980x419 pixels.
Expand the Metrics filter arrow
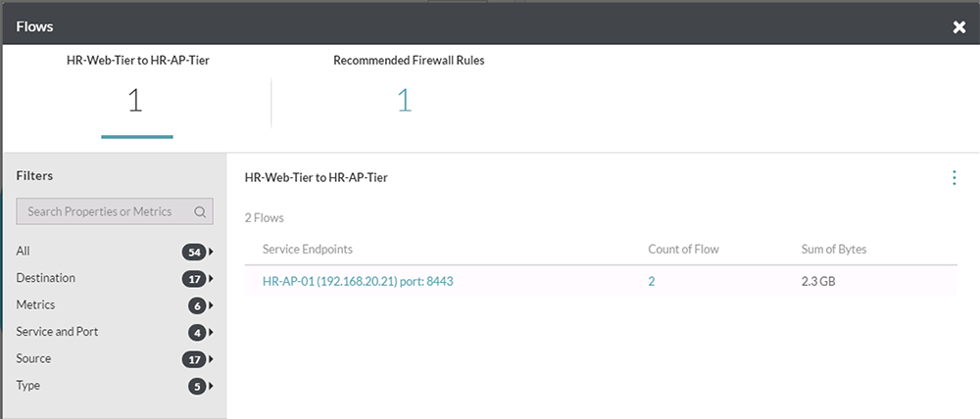tap(212, 305)
